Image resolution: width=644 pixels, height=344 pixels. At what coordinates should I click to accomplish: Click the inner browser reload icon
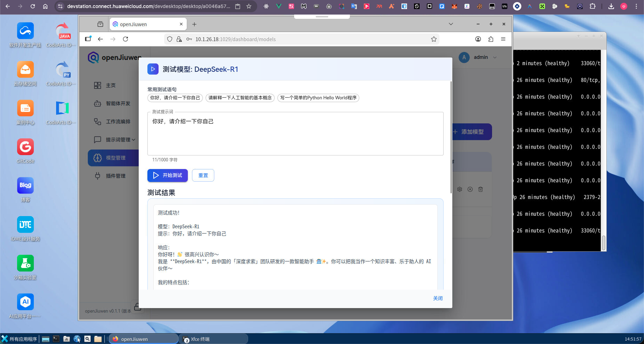[125, 39]
